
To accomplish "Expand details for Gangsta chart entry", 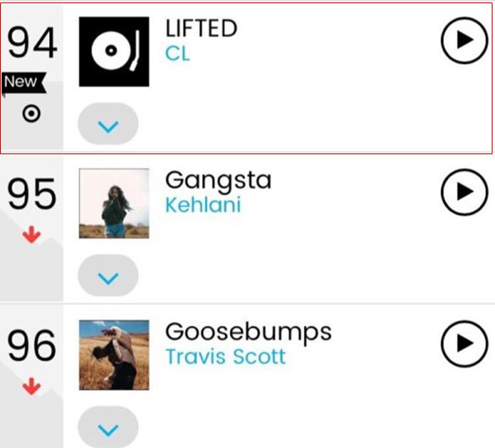I will click(108, 275).
